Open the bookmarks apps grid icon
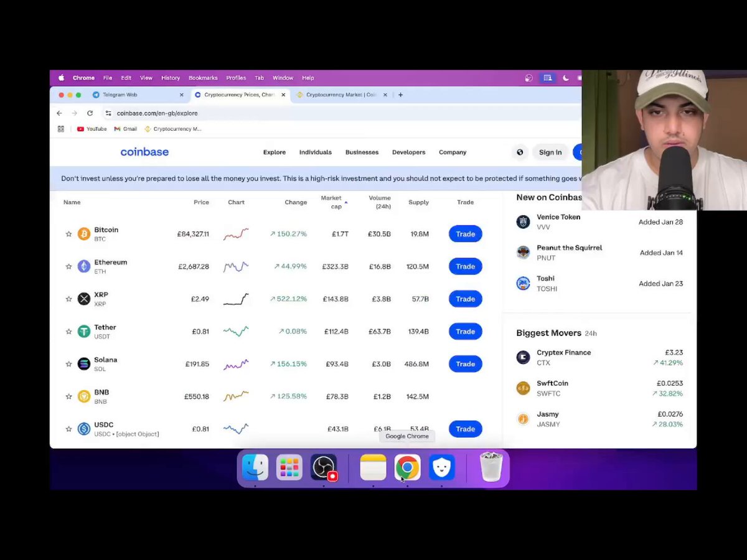 point(61,129)
